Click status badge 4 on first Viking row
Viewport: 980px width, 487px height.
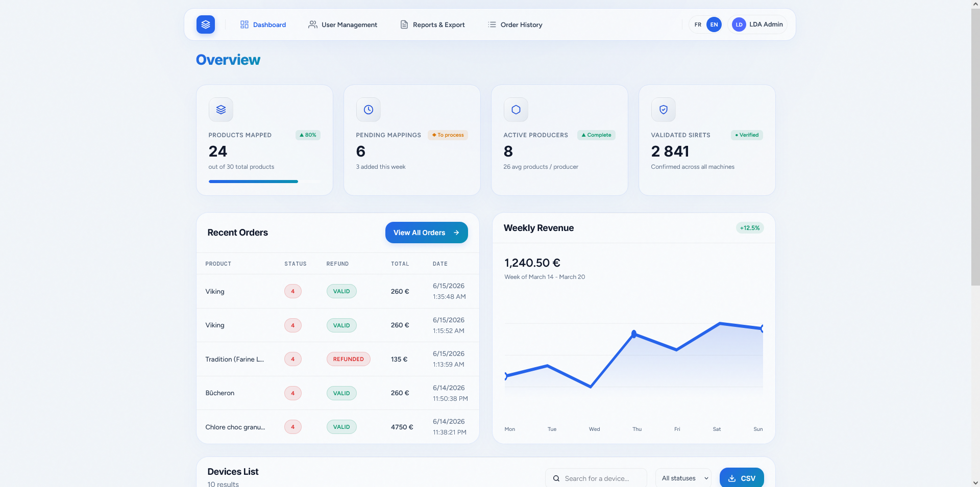tap(293, 291)
